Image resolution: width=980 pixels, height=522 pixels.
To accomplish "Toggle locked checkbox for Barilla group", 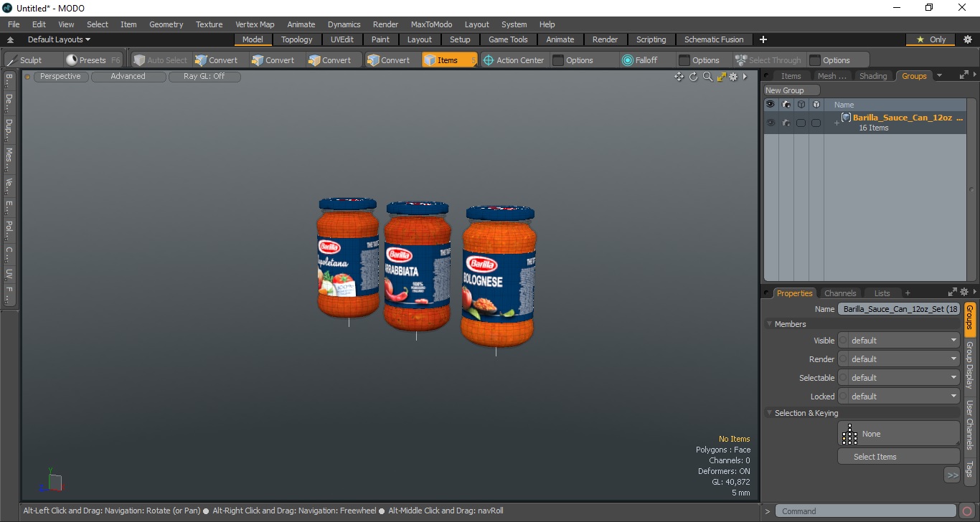I will (816, 123).
